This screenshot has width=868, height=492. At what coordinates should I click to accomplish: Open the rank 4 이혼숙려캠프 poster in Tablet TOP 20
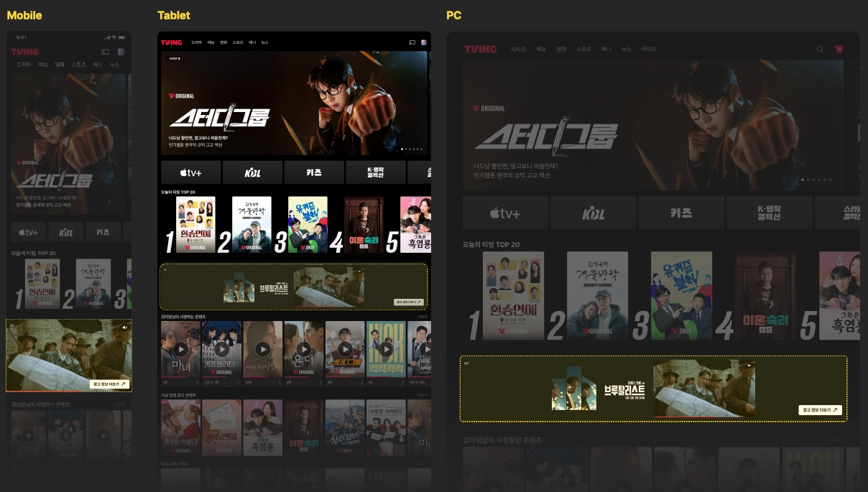(364, 225)
